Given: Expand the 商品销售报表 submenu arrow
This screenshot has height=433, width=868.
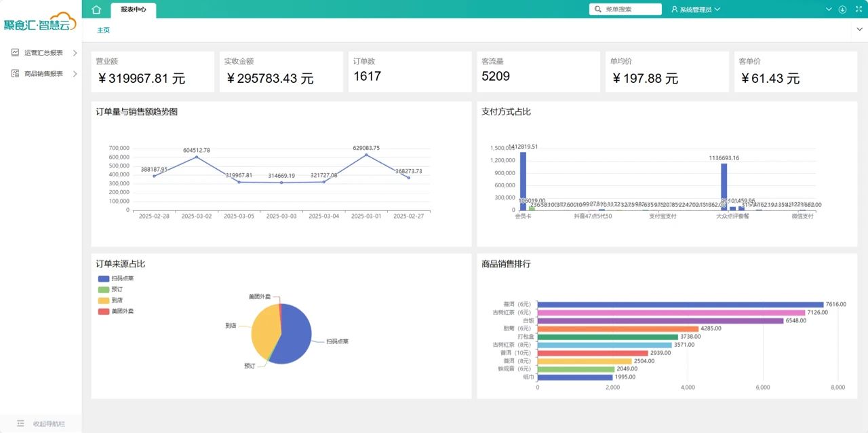Looking at the screenshot, I should point(75,73).
